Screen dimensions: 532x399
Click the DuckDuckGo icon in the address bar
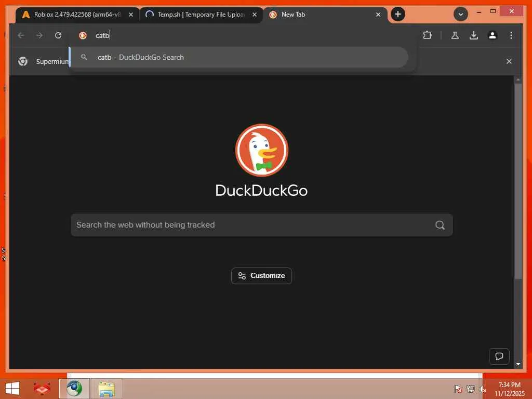(83, 35)
